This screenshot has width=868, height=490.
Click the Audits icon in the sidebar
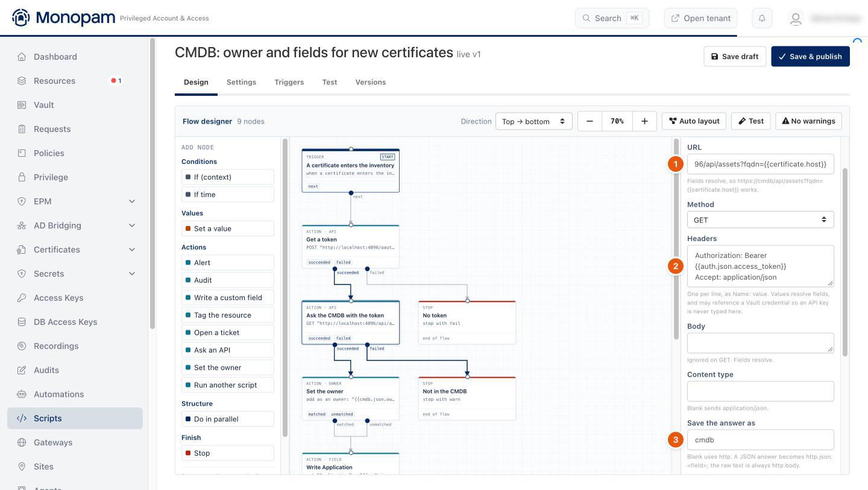click(22, 370)
